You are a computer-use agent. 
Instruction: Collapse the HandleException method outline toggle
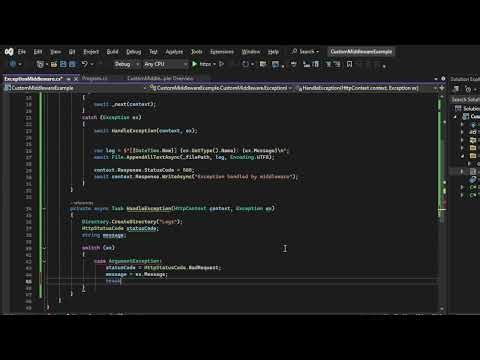click(x=44, y=209)
